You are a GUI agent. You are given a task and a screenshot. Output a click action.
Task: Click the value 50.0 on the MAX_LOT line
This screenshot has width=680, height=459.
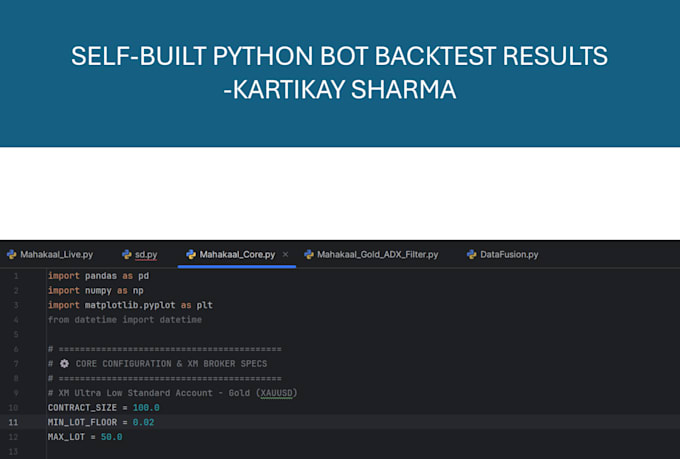111,437
